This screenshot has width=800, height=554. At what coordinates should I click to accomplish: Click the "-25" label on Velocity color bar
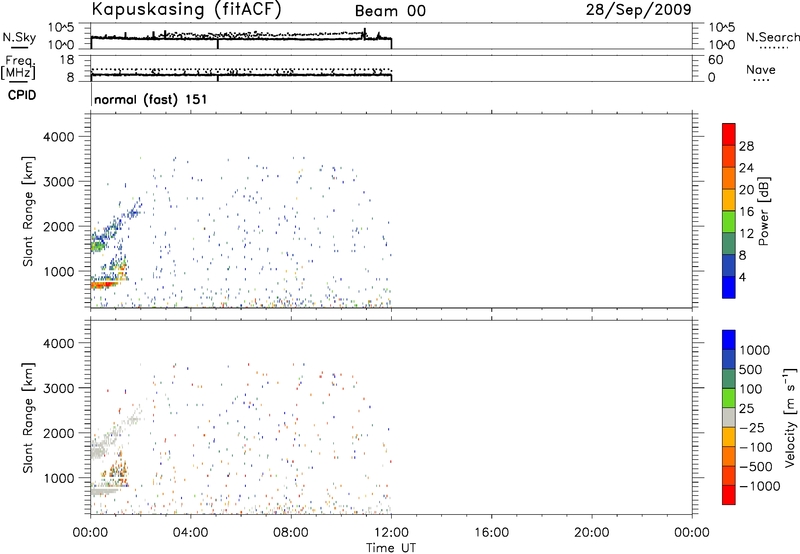[752, 427]
